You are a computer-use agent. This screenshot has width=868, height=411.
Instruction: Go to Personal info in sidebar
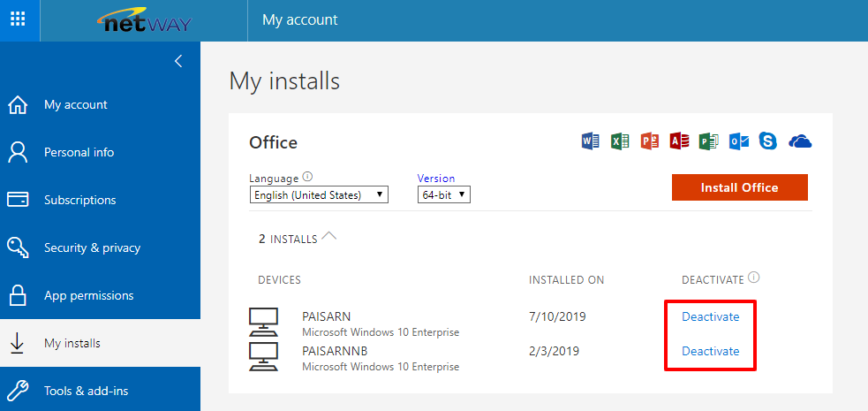[x=79, y=152]
